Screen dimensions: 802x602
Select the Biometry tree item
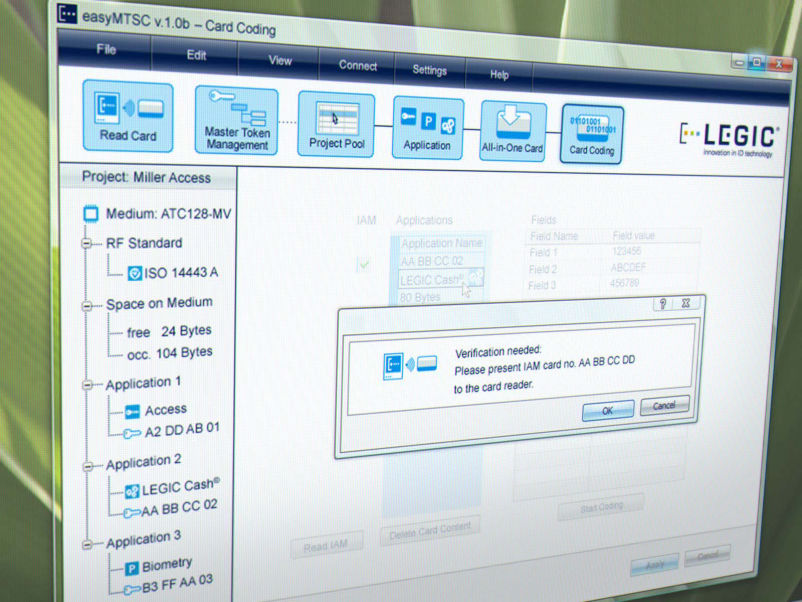pyautogui.click(x=167, y=565)
